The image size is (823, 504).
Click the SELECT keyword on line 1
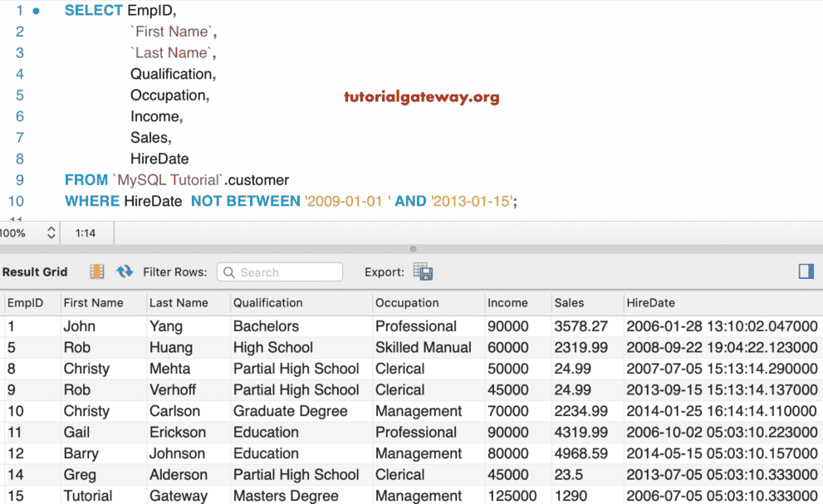coord(93,11)
